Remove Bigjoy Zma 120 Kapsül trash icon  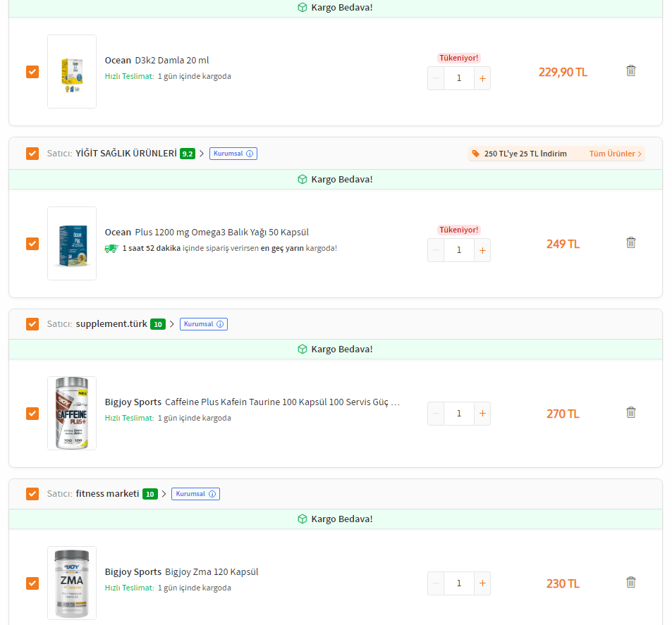(x=630, y=582)
